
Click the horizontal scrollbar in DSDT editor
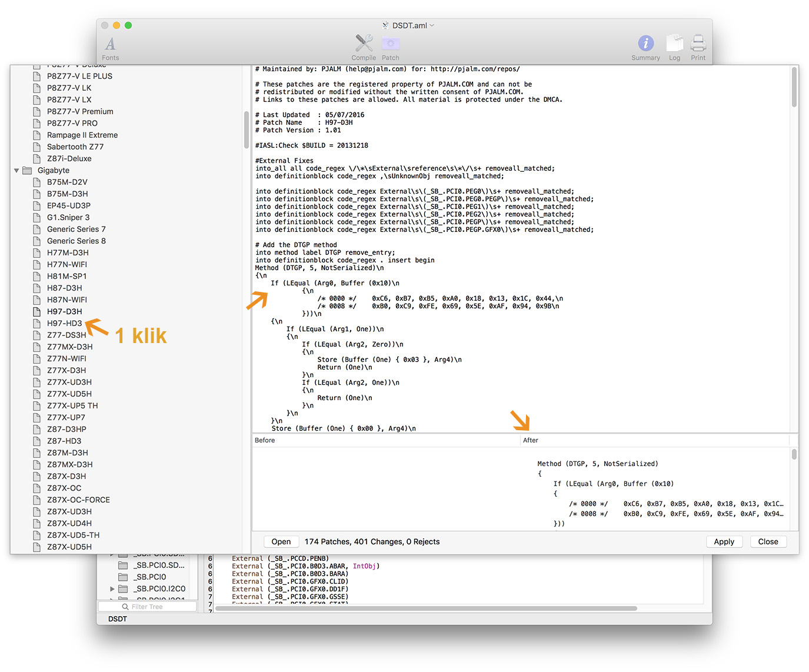426,608
